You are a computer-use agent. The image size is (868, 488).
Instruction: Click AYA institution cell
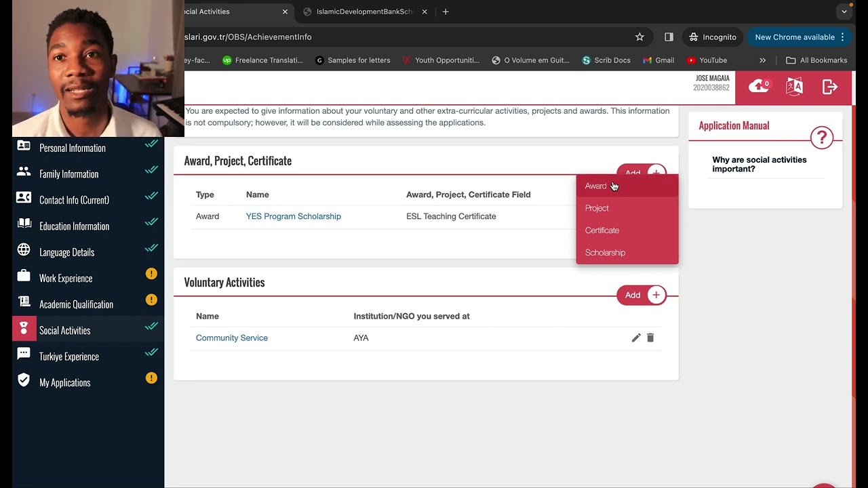click(361, 338)
